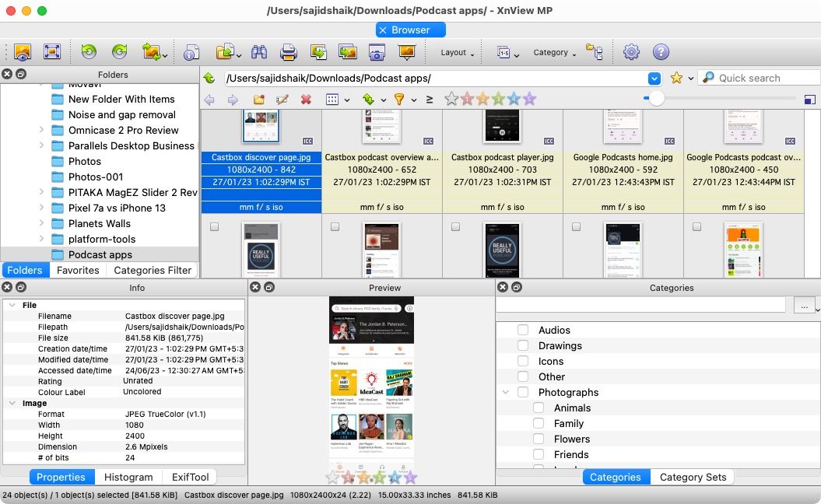Open the Favorites tab in the folder panel
Viewport: 821px width, 504px height.
(78, 270)
